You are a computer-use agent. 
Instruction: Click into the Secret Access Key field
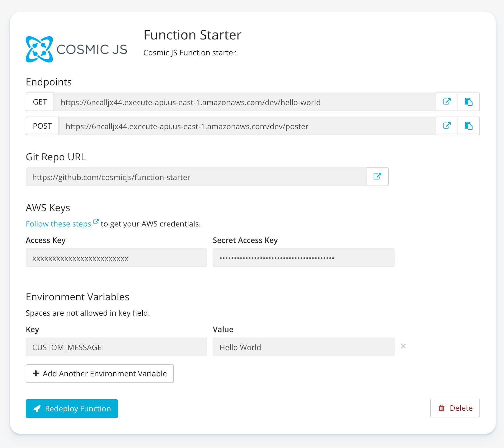click(303, 258)
